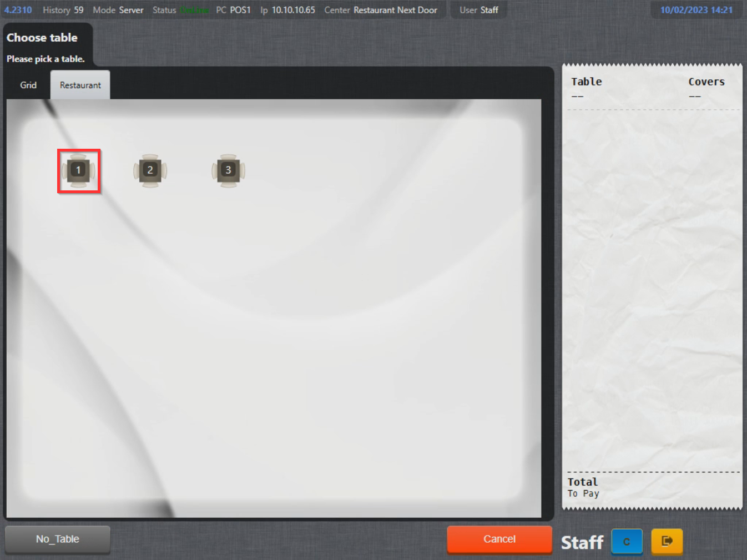This screenshot has width=747, height=560.
Task: Click the Mode Server status entry
Action: click(x=118, y=10)
